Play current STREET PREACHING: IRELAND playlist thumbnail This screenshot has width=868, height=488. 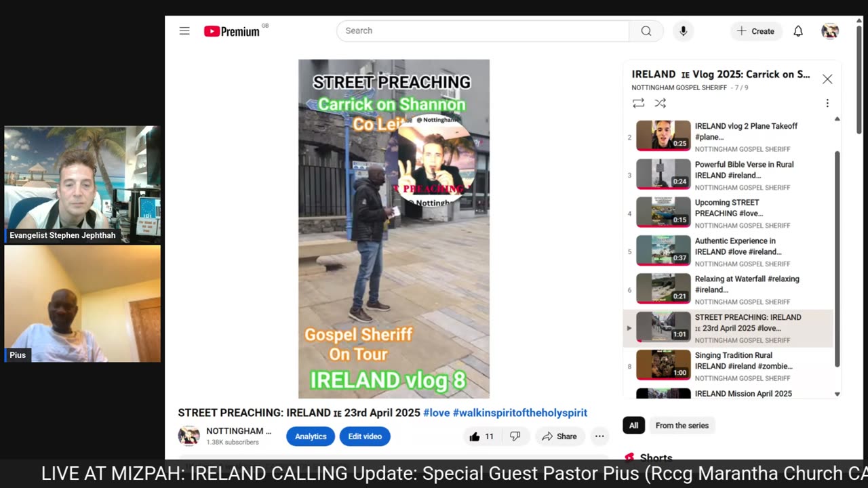tap(663, 327)
